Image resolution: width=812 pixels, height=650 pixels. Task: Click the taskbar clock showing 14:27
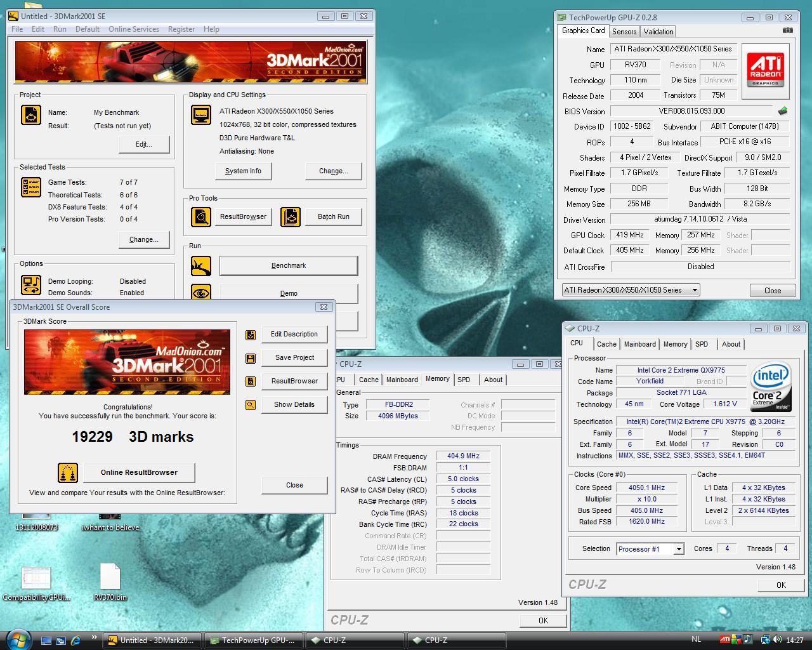coord(794,640)
